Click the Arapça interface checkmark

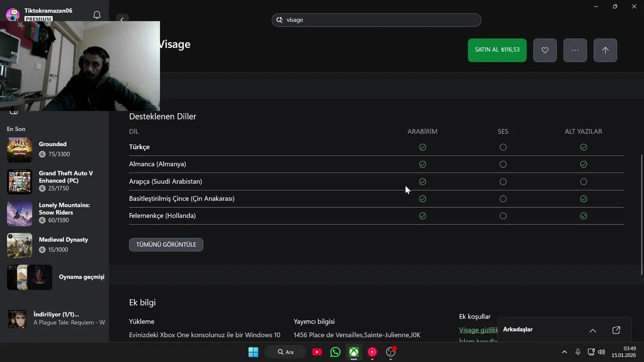pyautogui.click(x=423, y=182)
